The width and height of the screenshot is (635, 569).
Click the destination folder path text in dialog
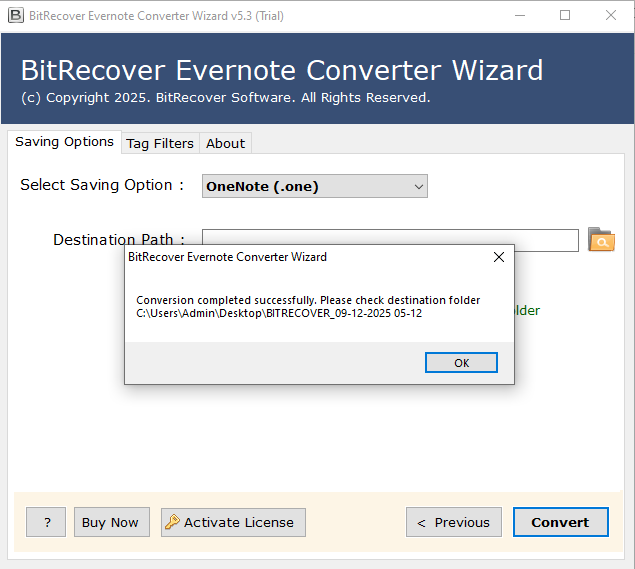(x=279, y=313)
